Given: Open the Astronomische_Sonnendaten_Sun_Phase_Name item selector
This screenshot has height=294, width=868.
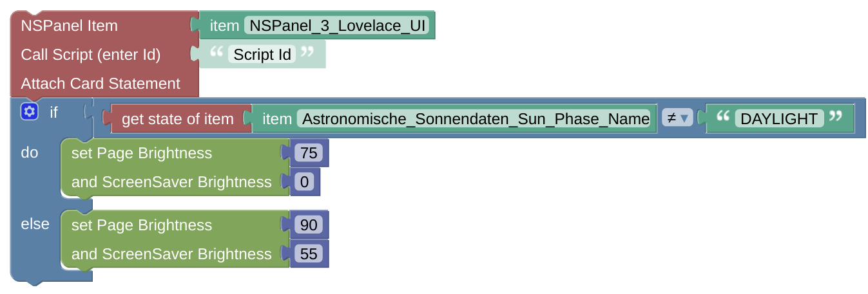Looking at the screenshot, I should click(476, 119).
